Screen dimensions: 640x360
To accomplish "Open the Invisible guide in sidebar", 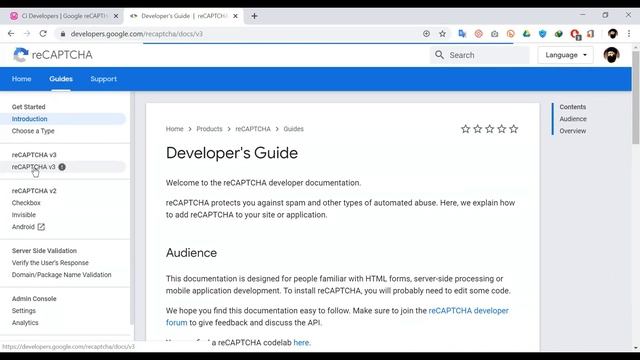I will click(24, 215).
